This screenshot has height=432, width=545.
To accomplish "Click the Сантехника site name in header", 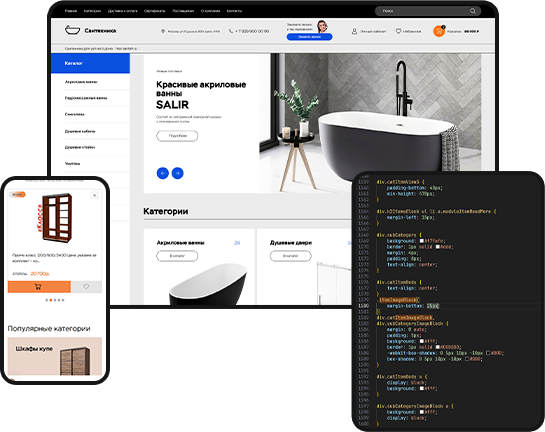I will (100, 31).
